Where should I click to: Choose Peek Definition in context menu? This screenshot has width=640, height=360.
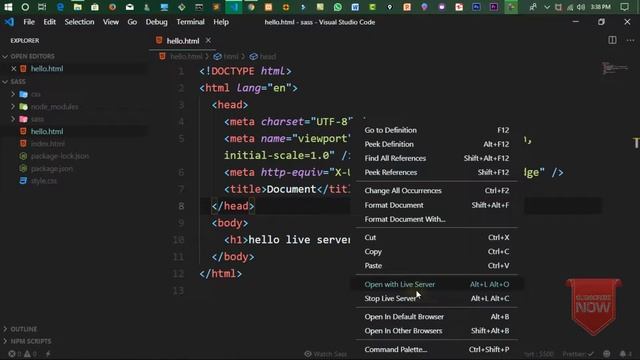point(436,144)
